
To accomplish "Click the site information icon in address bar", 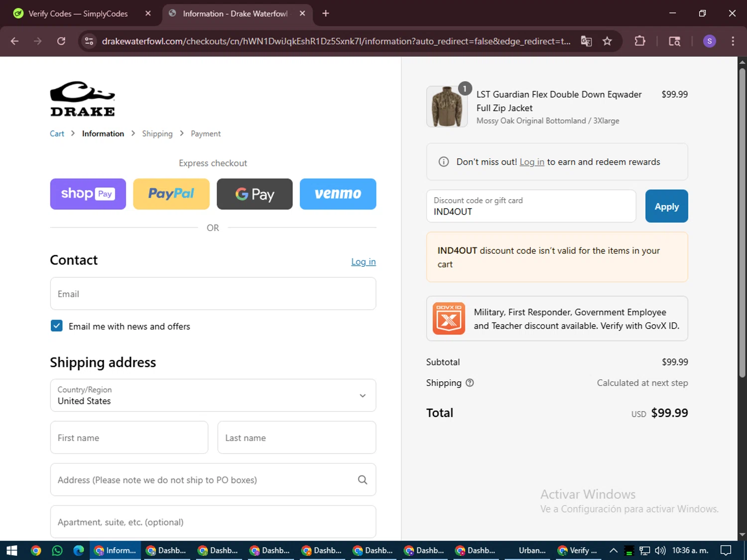I will click(89, 41).
